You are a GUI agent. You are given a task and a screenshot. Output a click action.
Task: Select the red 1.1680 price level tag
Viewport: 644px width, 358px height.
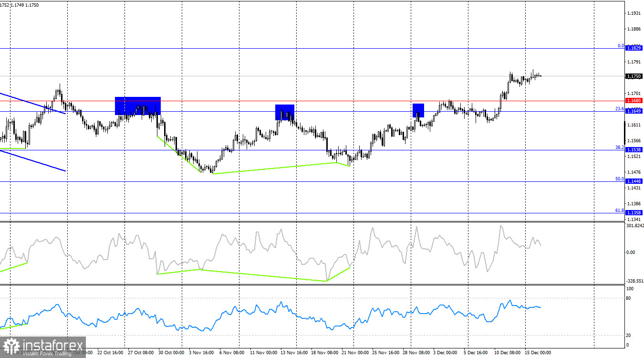coord(634,101)
